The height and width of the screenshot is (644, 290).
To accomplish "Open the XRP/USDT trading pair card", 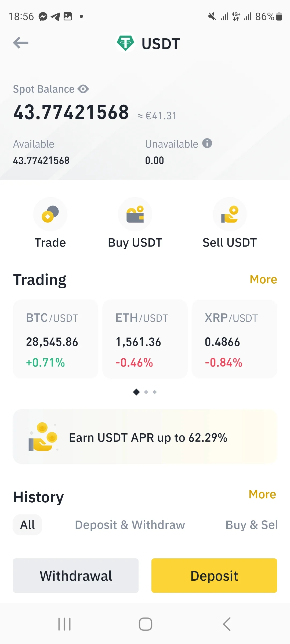I will 234,339.
